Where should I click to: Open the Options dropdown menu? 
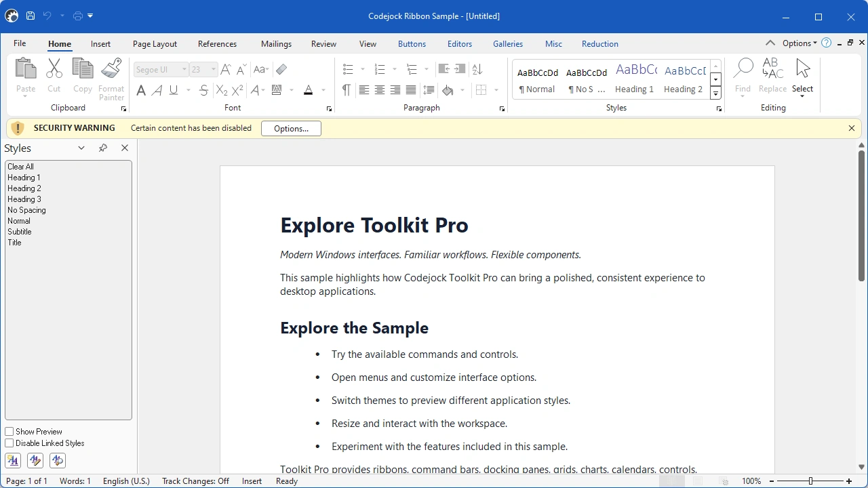tap(800, 43)
